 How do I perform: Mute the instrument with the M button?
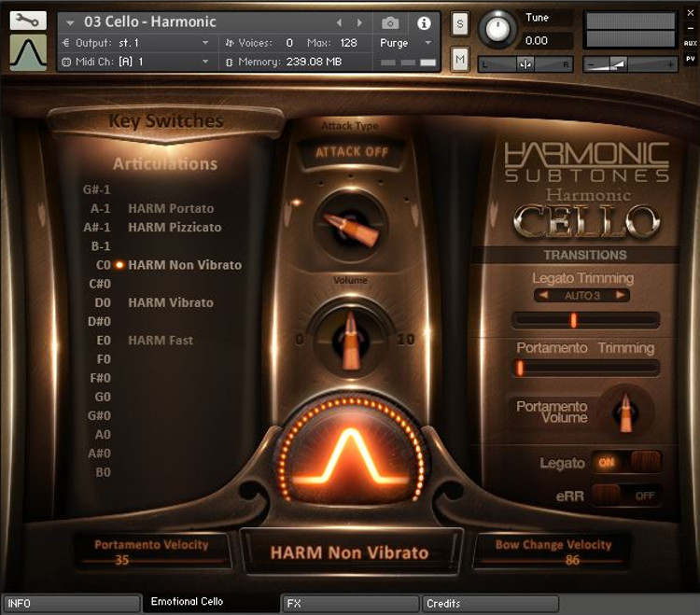460,59
